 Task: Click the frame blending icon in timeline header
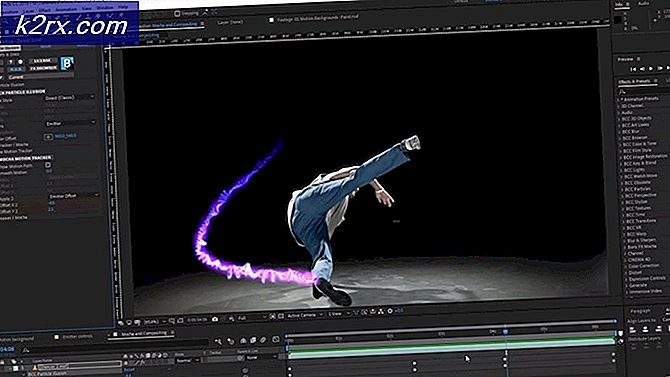click(x=253, y=340)
